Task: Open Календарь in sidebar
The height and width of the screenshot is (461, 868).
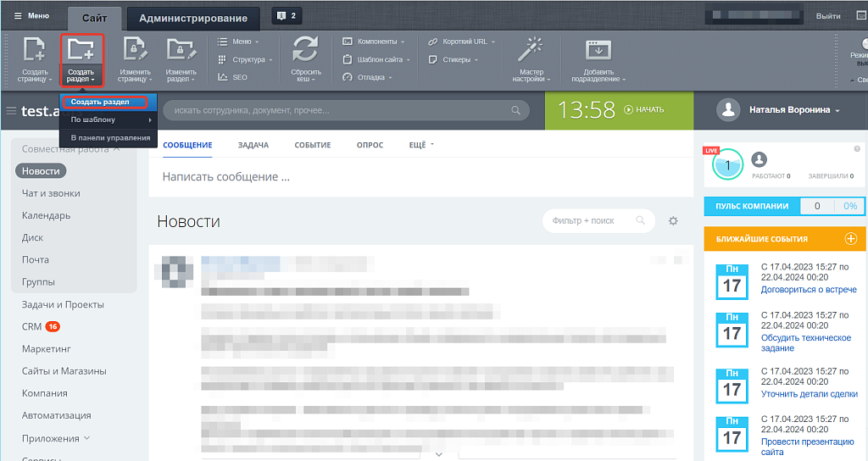Action: (46, 215)
